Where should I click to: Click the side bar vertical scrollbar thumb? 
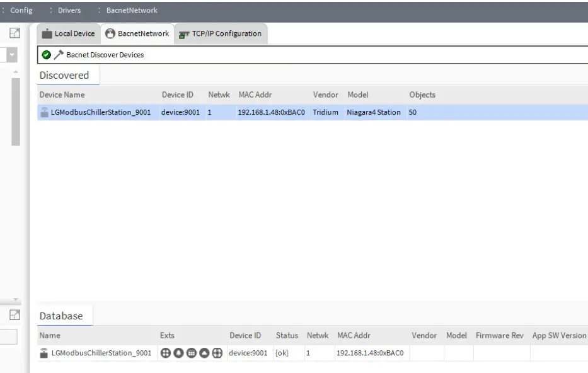point(15,112)
